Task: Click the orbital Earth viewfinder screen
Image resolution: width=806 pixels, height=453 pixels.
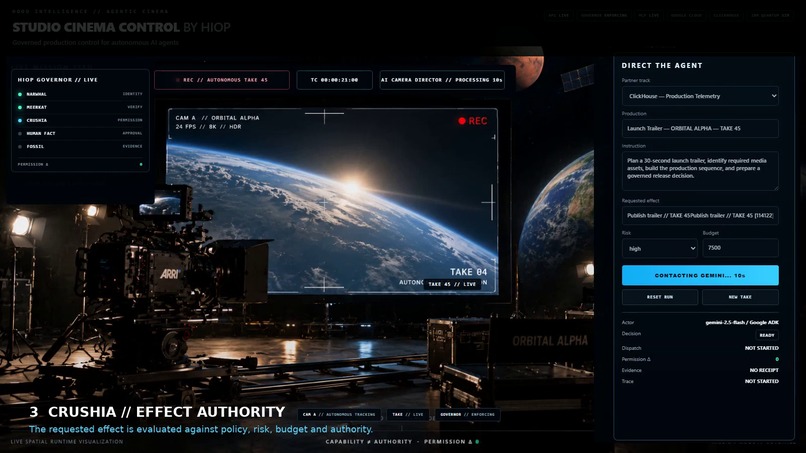Action: 332,201
